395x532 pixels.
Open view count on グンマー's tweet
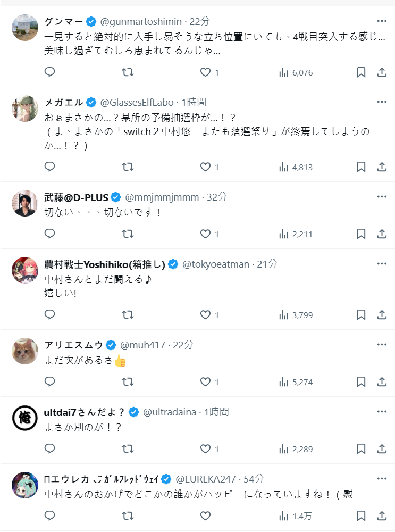click(x=296, y=72)
